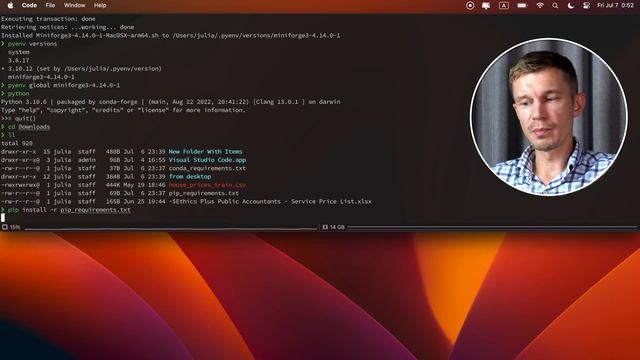Screen dimensions: 640x360
Task: Click the date and time Fri Jul 7
Action: (615, 5)
